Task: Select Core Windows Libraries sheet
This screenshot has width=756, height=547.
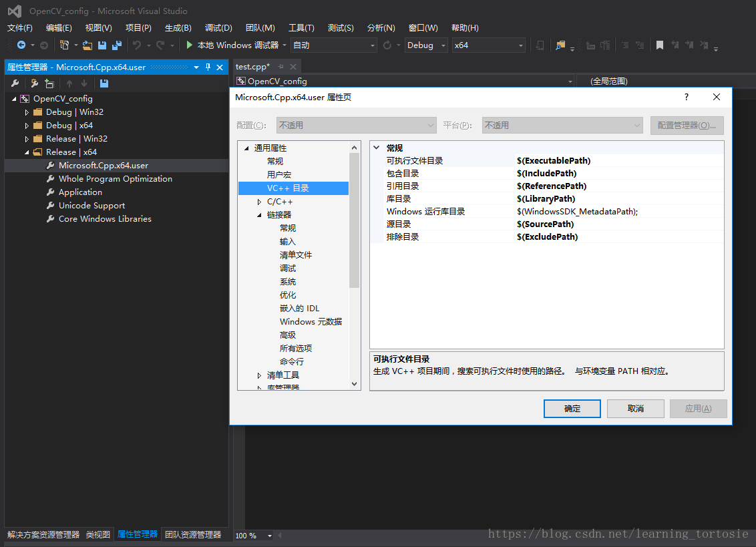Action: click(105, 219)
